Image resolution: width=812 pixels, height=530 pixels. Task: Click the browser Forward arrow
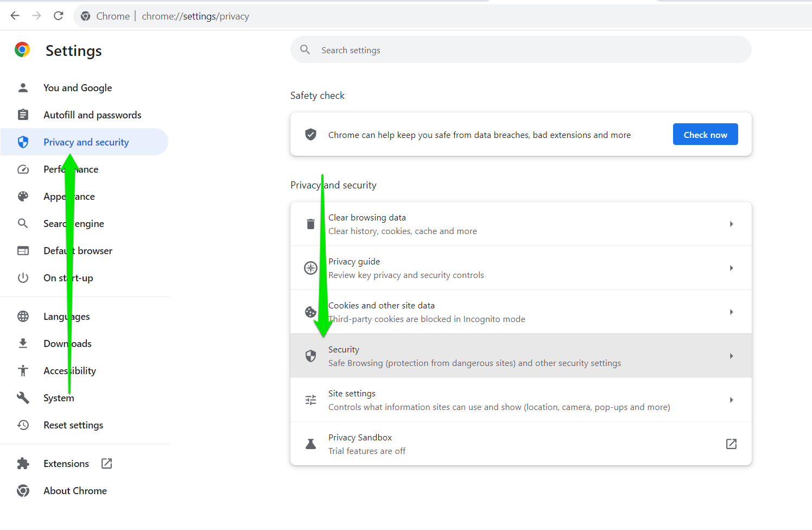pyautogui.click(x=36, y=16)
